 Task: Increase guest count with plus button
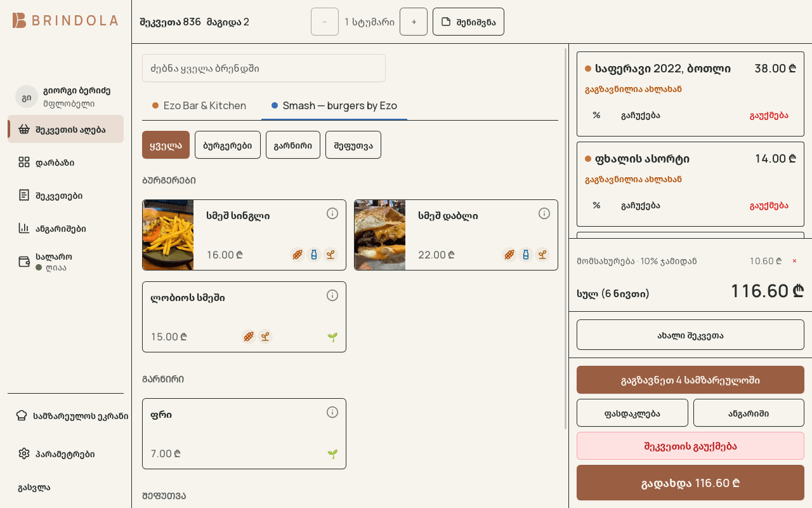(414, 22)
